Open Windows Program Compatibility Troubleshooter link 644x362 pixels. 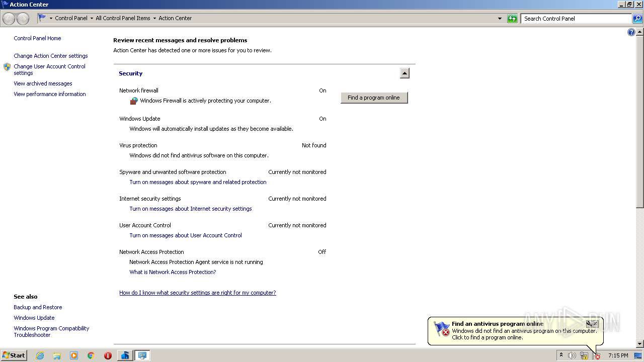pyautogui.click(x=51, y=331)
